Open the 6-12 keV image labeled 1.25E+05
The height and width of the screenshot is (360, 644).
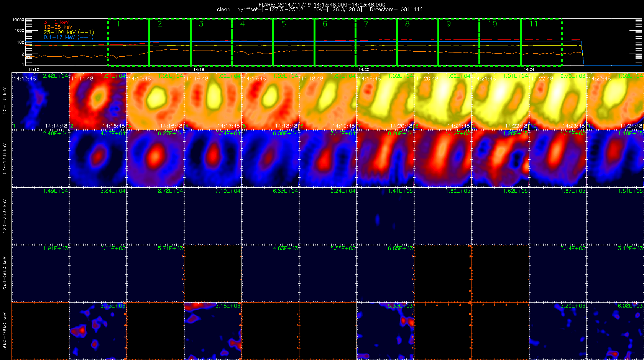(x=558, y=159)
